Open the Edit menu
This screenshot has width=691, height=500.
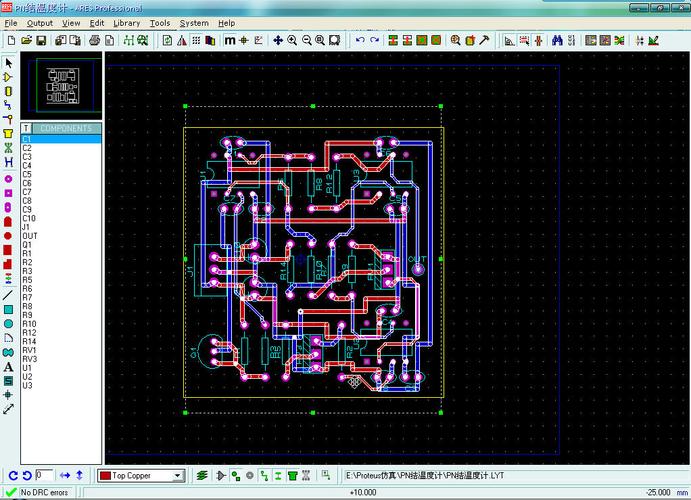point(97,23)
